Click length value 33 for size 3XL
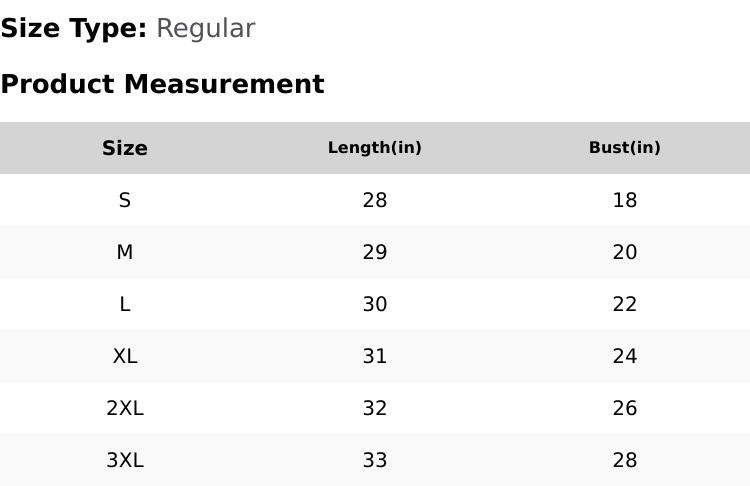The image size is (750, 486). click(375, 460)
